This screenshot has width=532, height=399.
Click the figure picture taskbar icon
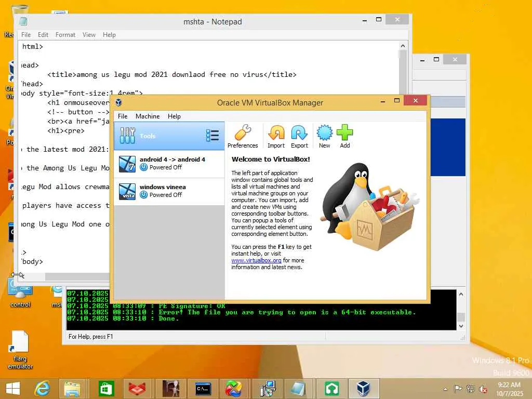tap(170, 389)
